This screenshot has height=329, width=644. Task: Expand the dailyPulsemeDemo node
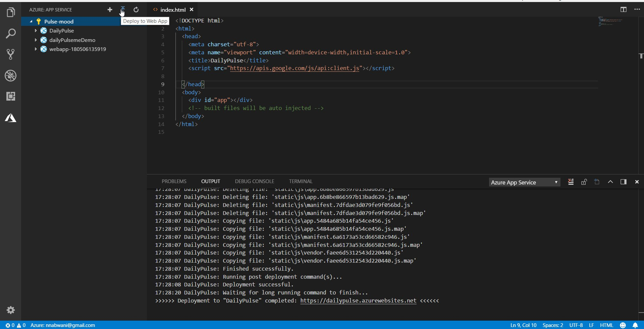pos(36,40)
